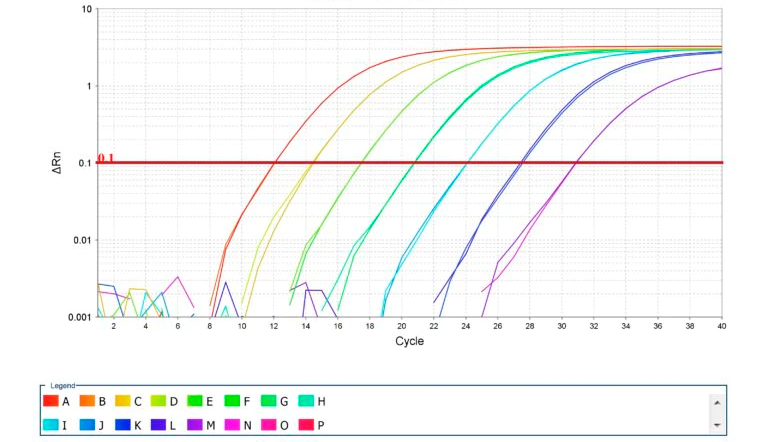The width and height of the screenshot is (768, 442).
Task: Select the P legend color box
Action: tap(302, 425)
